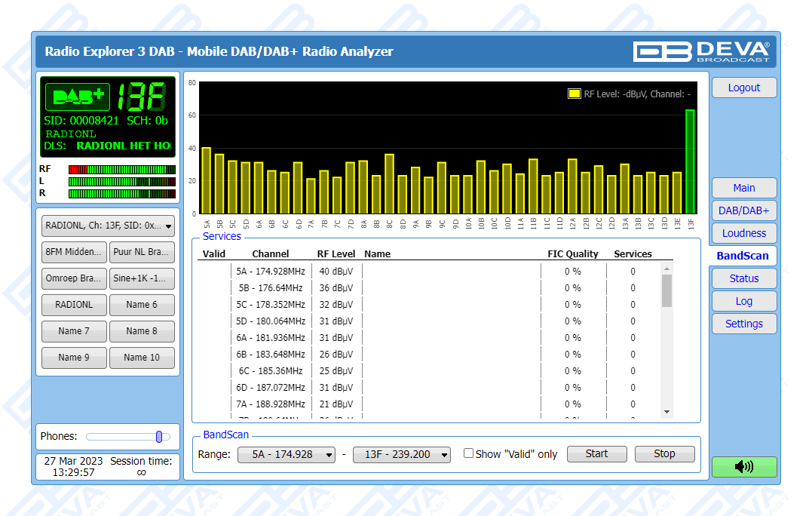The width and height of the screenshot is (812, 516).
Task: Open the station preset dropdown RADIONL
Action: [x=109, y=225]
